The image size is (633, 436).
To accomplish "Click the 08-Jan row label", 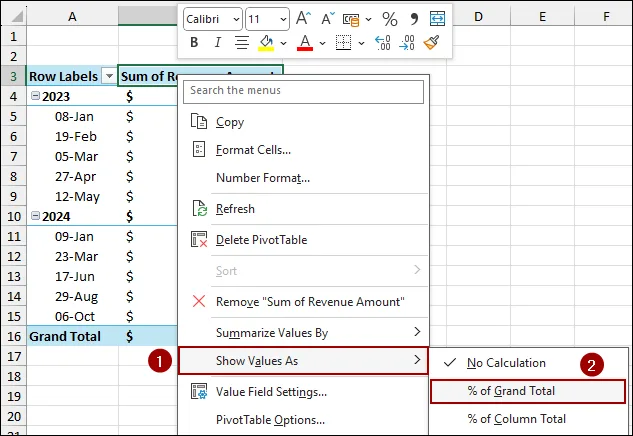I will point(74,117).
